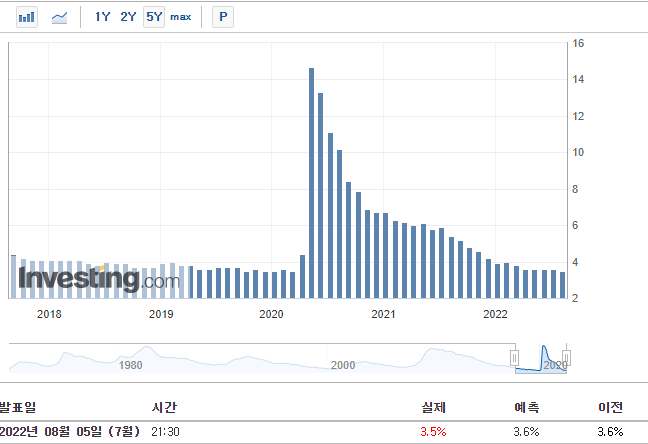
Task: Select the max time range
Action: pyautogui.click(x=181, y=17)
